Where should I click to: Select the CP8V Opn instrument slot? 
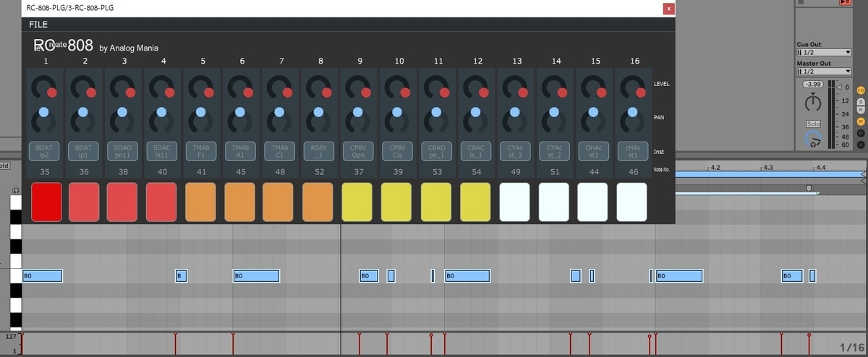359,150
